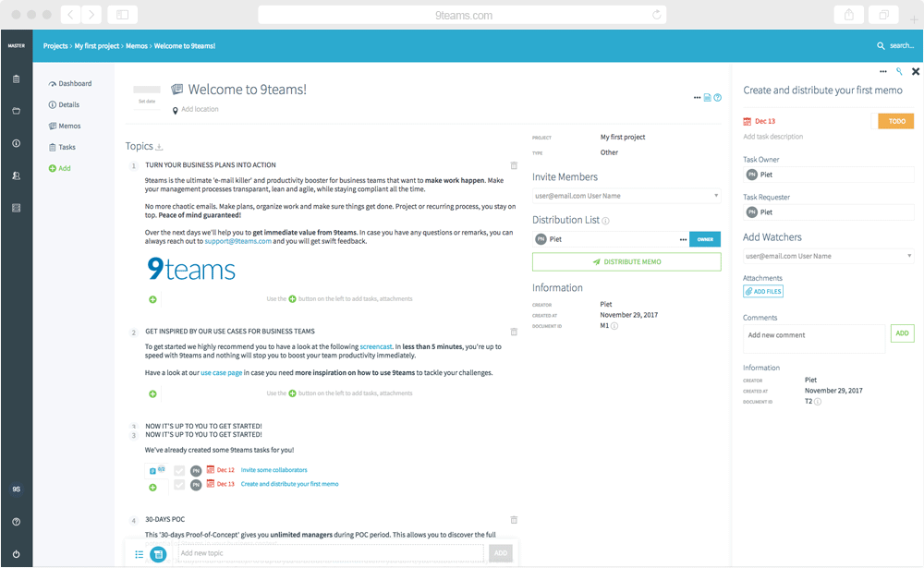The image size is (924, 568).
Task: Click green plus button under topic 1
Action: pyautogui.click(x=152, y=299)
